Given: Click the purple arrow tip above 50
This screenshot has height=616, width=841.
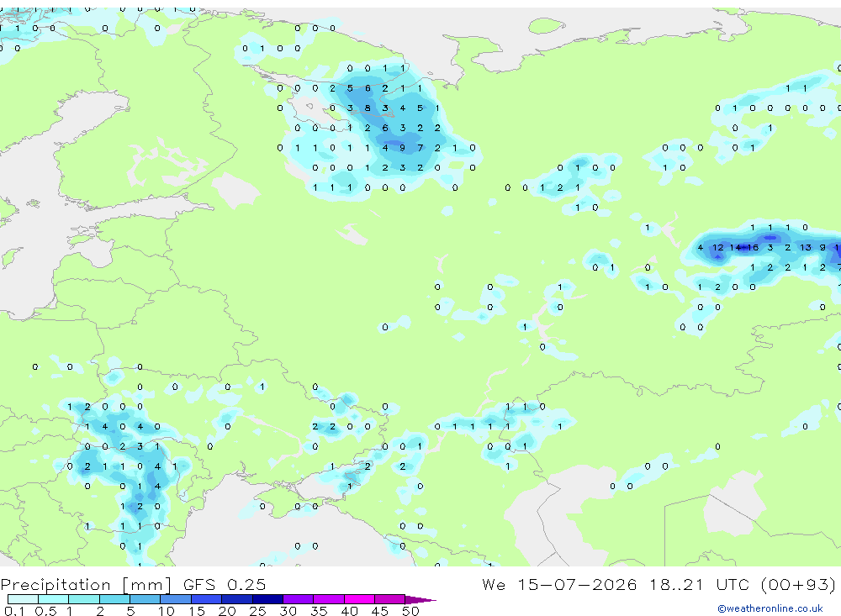Looking at the screenshot, I should [420, 599].
